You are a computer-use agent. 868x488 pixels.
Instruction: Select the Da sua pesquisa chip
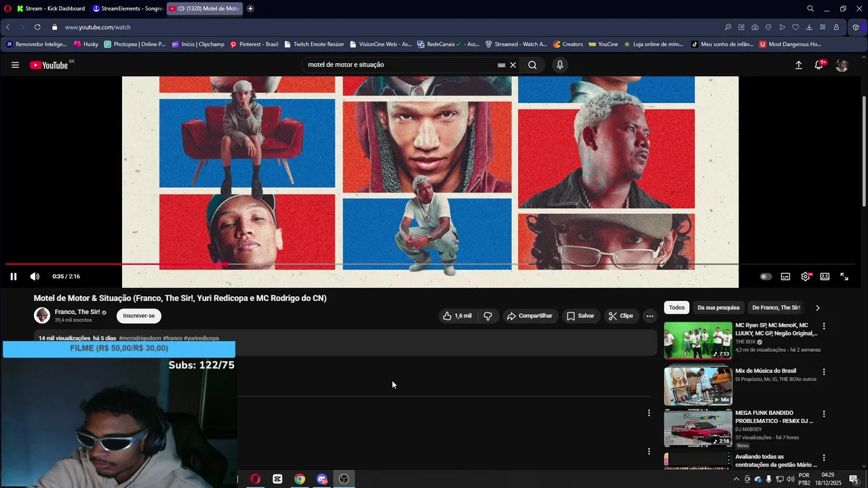(718, 308)
